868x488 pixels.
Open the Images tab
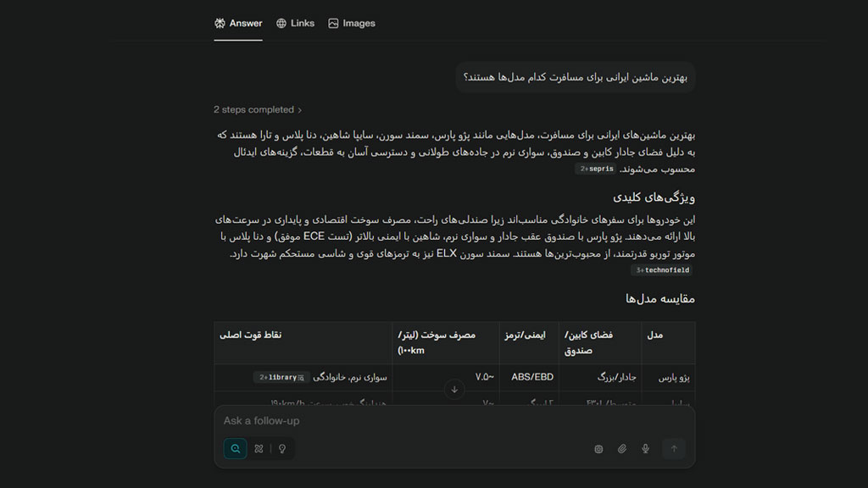click(x=352, y=23)
